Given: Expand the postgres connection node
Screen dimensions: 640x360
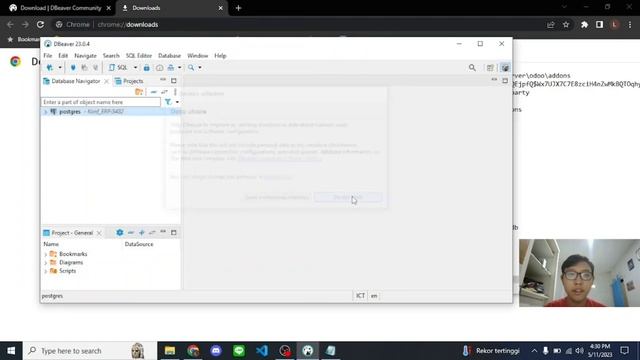Looking at the screenshot, I should click(45, 112).
